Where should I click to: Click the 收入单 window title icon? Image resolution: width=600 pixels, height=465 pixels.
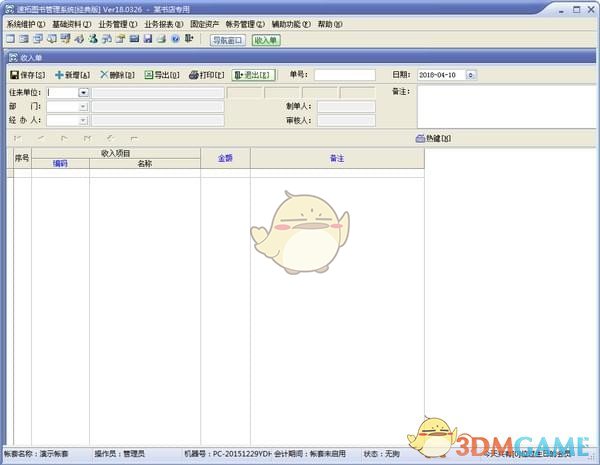(13, 58)
